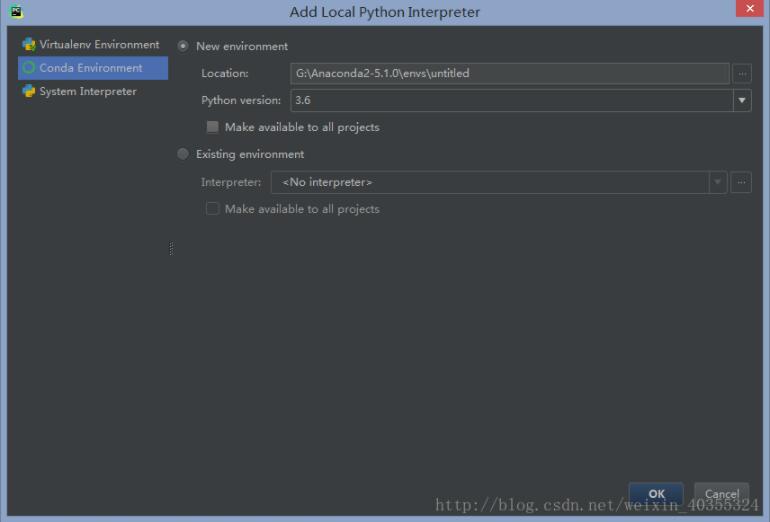Open the Python version combo box

click(521, 100)
